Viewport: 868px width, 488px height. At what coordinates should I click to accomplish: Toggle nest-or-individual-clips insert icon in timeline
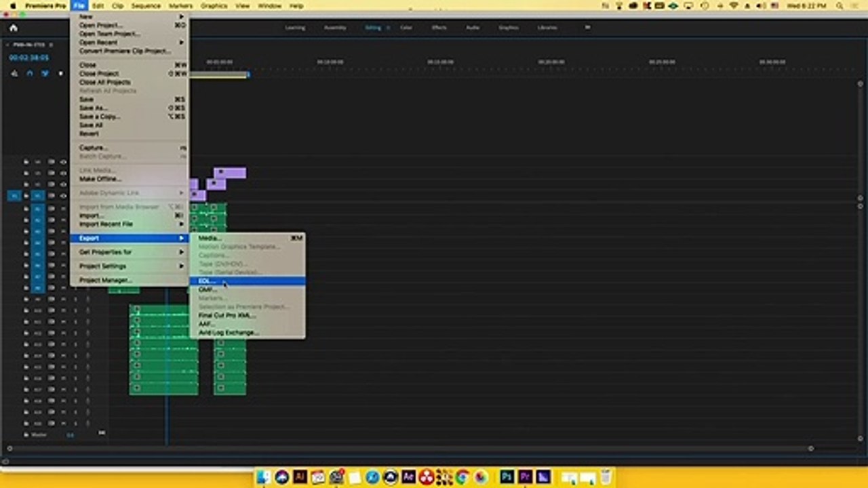(14, 73)
